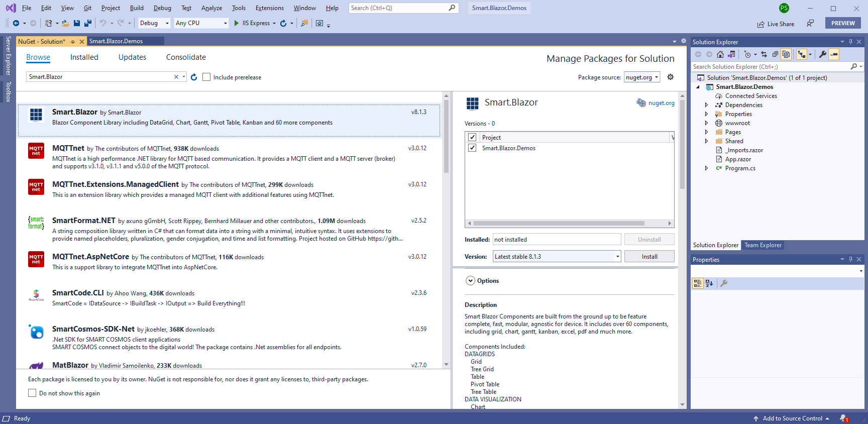868x424 pixels.
Task: Open NuGet package source settings gear
Action: pyautogui.click(x=670, y=77)
